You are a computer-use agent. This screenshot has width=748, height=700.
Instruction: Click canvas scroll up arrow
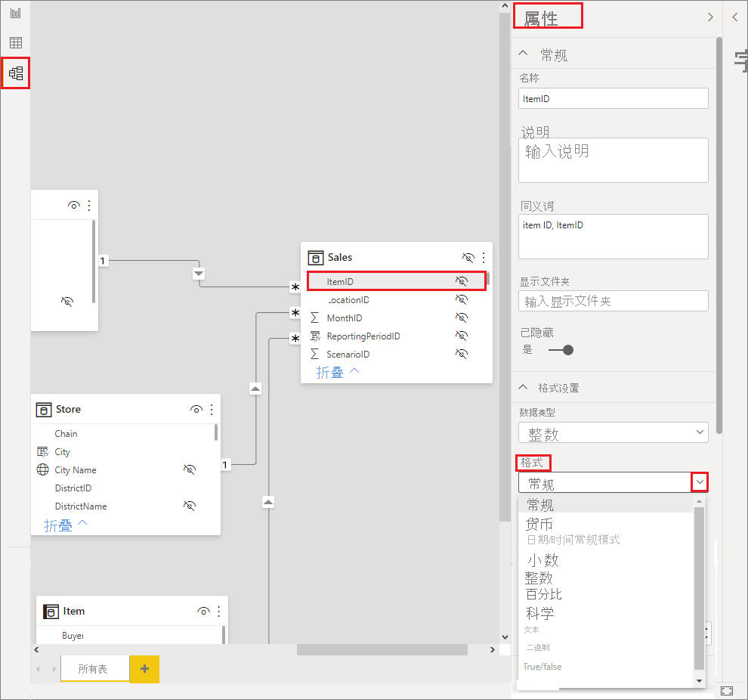coord(505,6)
